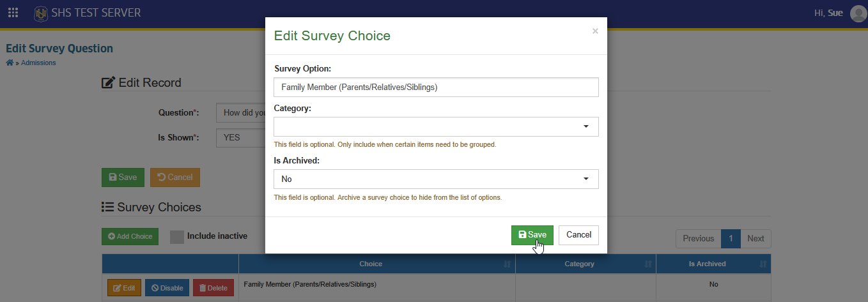Image resolution: width=868 pixels, height=302 pixels.
Task: Delete the Family Member choice row
Action: pyautogui.click(x=213, y=288)
